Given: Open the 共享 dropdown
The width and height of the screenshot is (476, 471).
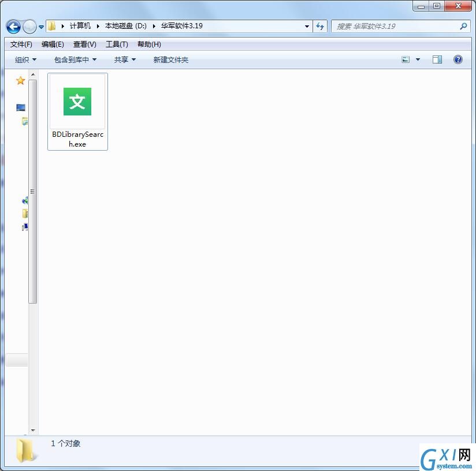Looking at the screenshot, I should 125,60.
